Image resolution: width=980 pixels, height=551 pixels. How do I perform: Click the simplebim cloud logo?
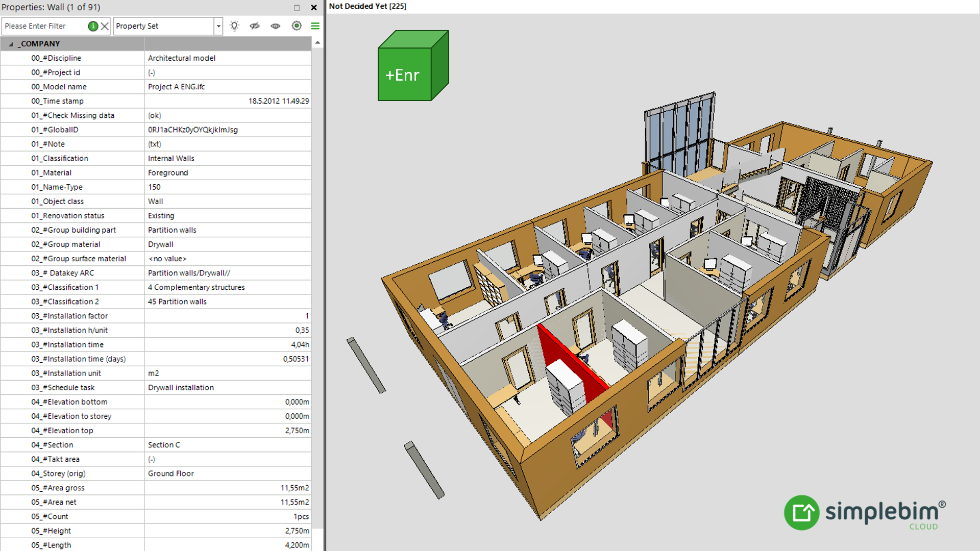pyautogui.click(x=864, y=512)
